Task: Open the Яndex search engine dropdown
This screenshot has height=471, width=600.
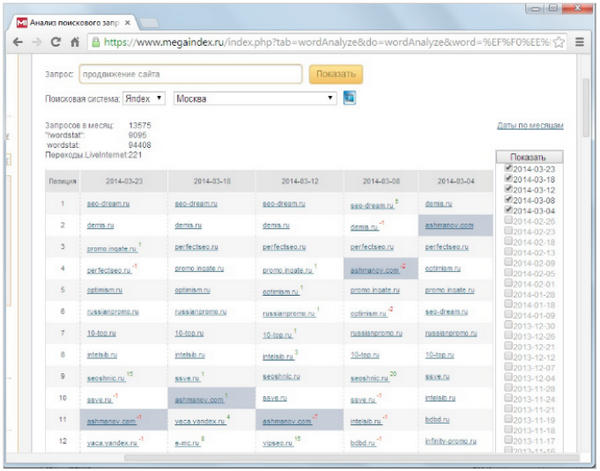Action: click(144, 99)
